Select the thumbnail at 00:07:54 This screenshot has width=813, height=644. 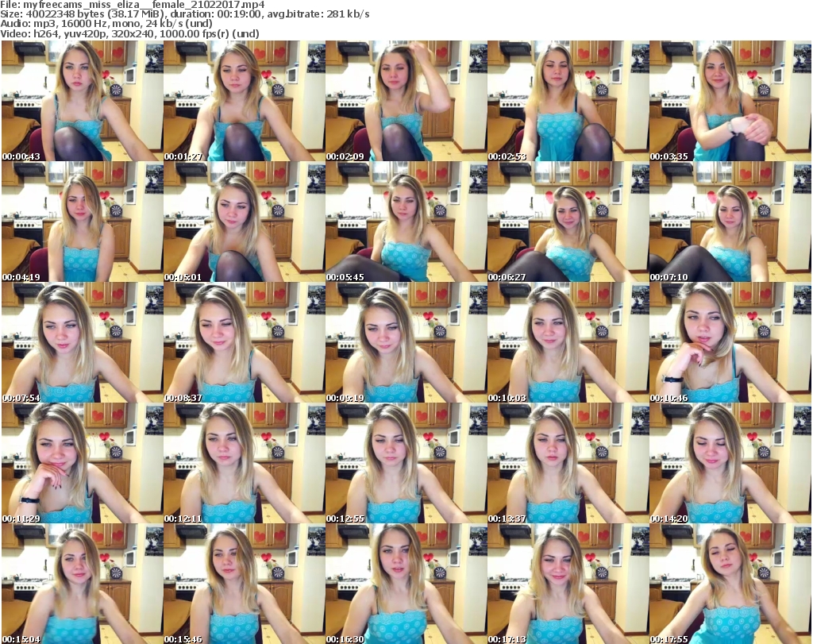(82, 342)
